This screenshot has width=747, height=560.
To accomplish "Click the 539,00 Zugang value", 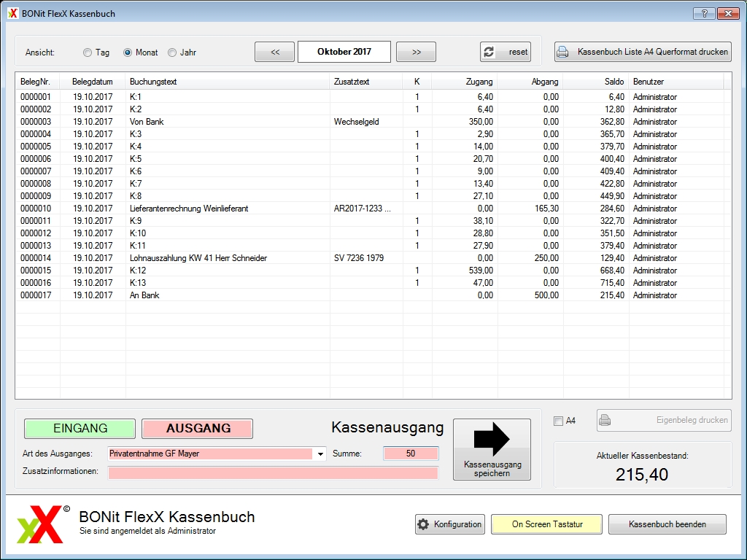I will coord(481,271).
